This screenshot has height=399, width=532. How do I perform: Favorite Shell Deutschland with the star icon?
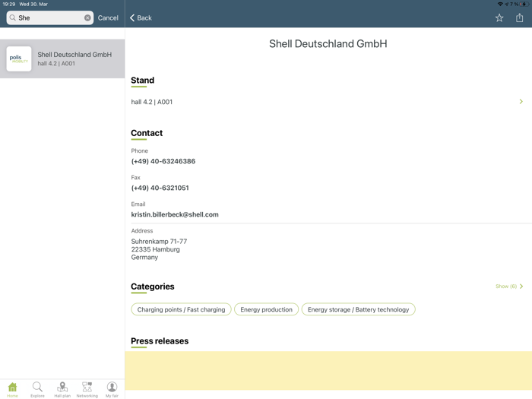click(x=499, y=17)
